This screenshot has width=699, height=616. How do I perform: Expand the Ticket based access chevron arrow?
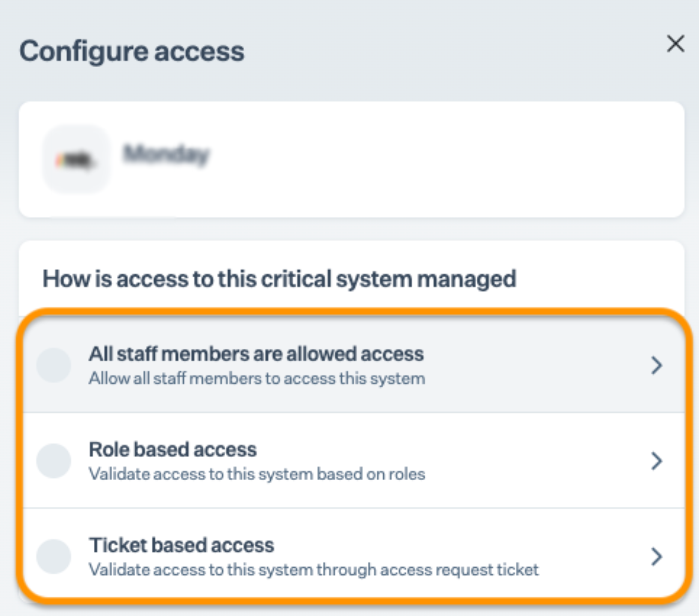click(x=656, y=556)
